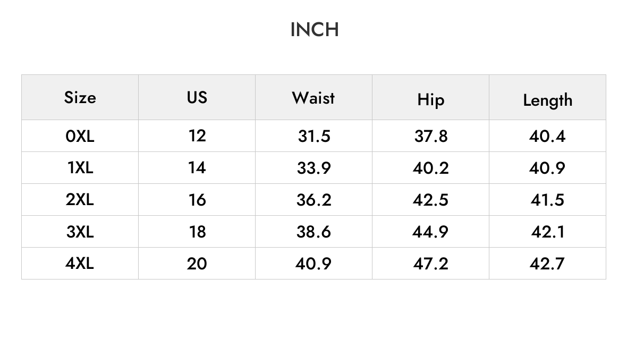Image resolution: width=627 pixels, height=364 pixels.
Task: Click the Length column header
Action: pos(547,97)
